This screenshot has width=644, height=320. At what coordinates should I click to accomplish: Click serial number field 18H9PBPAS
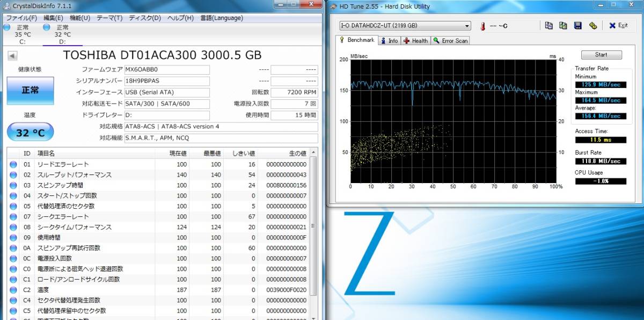(167, 81)
